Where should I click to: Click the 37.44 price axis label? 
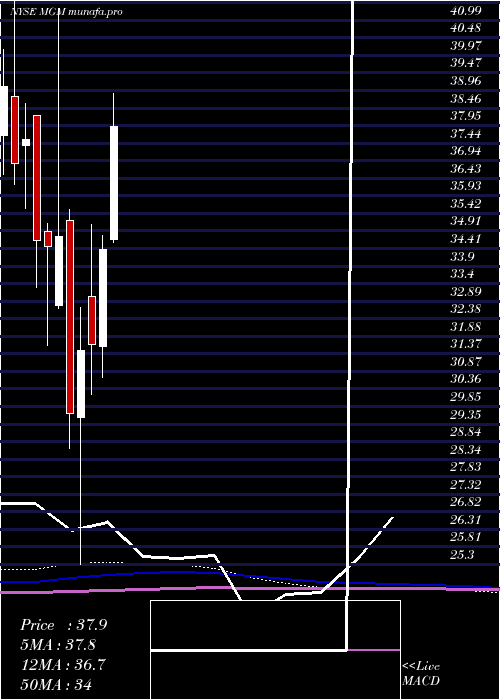click(x=466, y=133)
